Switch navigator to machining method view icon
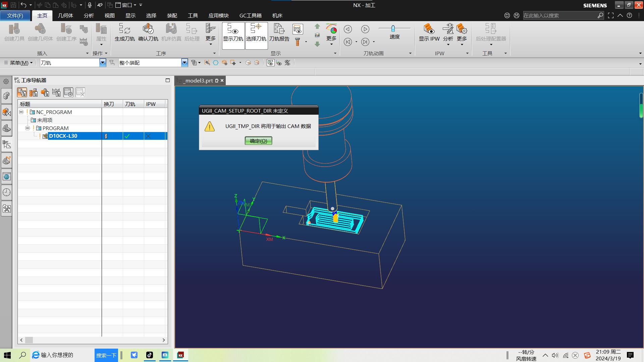 (x=56, y=93)
